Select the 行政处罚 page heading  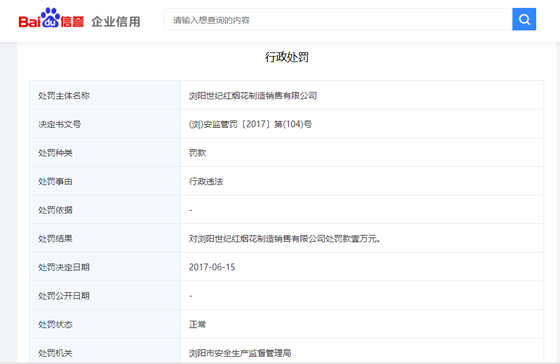pos(287,57)
